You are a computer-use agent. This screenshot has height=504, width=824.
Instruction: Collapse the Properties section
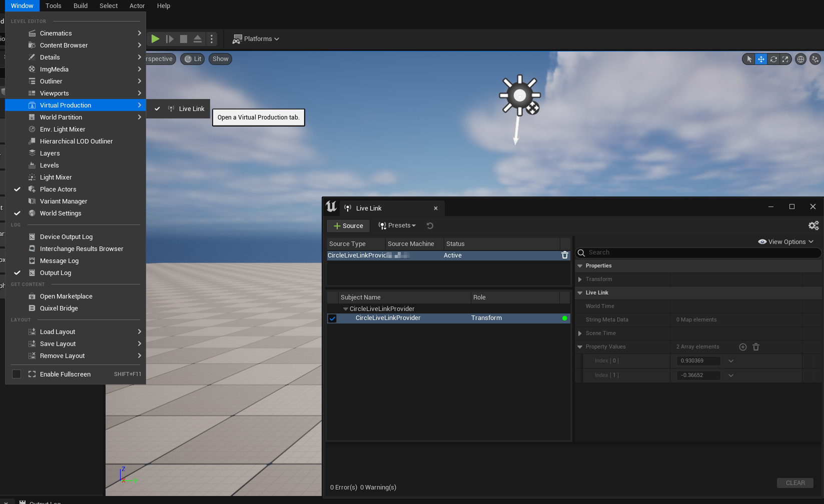pos(580,266)
